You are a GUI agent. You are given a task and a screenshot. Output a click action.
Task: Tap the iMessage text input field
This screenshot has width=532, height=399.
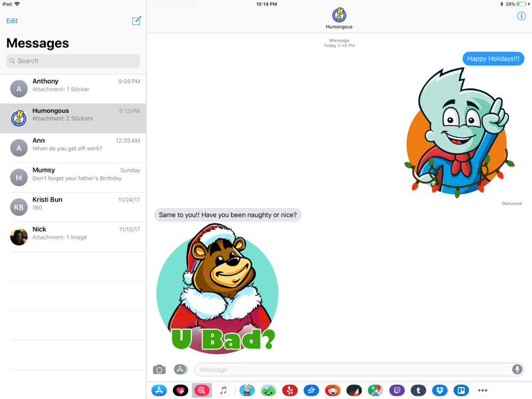pyautogui.click(x=359, y=370)
